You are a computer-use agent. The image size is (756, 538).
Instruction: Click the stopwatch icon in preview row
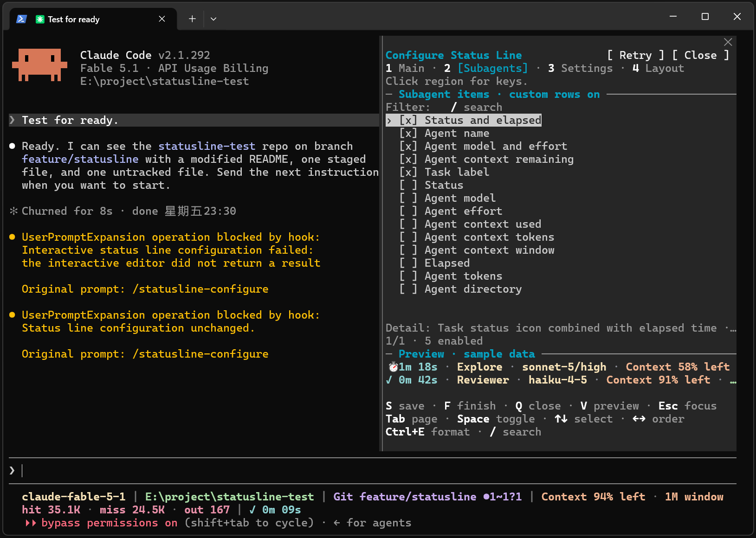click(393, 367)
